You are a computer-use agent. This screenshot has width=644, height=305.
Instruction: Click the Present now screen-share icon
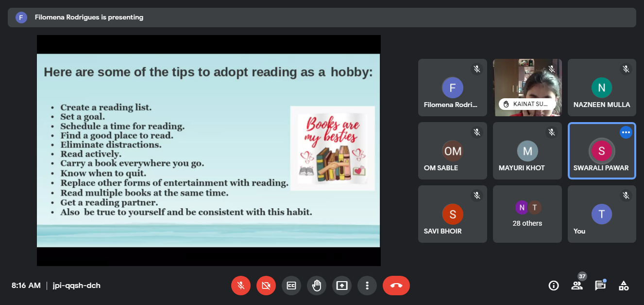(342, 286)
